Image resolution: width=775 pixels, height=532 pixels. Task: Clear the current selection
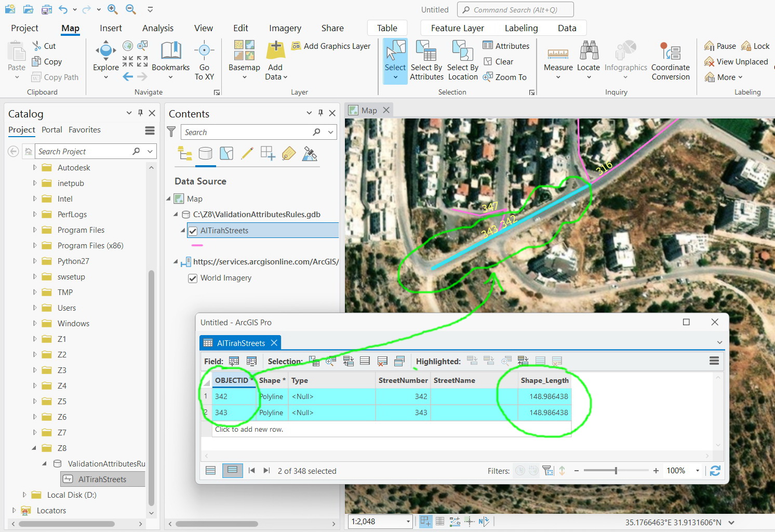[500, 61]
